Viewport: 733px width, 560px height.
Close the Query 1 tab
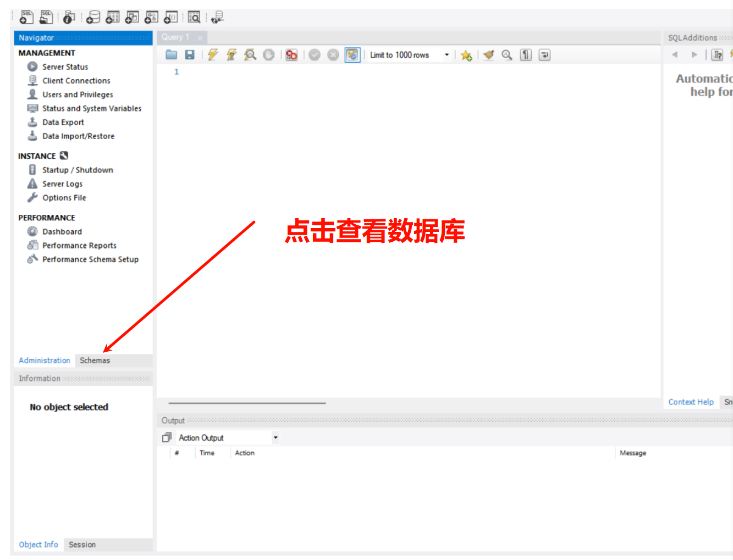(200, 38)
